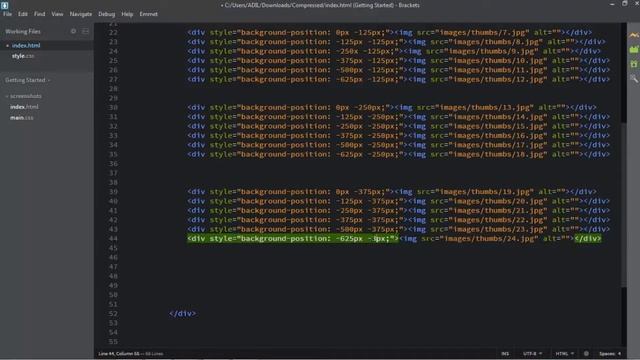Open the UTF-8 encoding dropdown
The height and width of the screenshot is (360, 640).
tap(532, 353)
